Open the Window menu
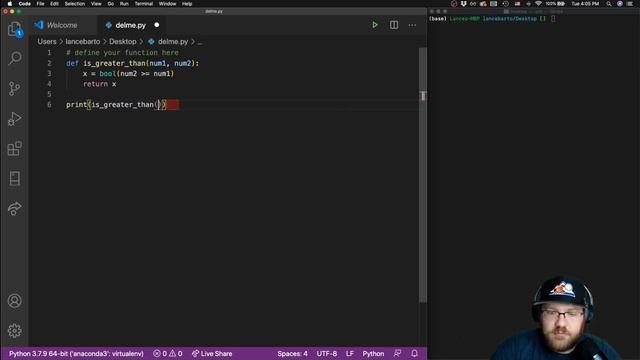Viewport: 640px width, 360px height. 167,4
